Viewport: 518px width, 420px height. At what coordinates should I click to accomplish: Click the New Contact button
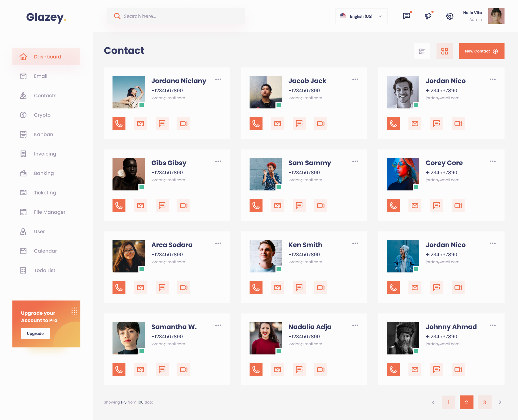(482, 51)
